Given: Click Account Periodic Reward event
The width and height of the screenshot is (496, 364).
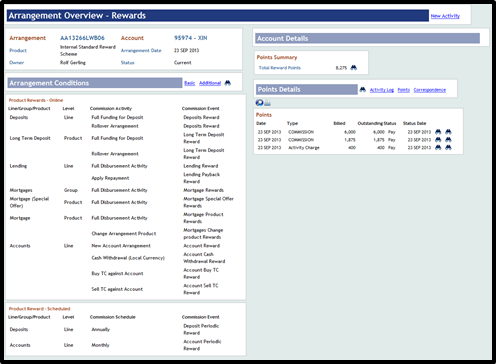Looking at the screenshot, I should tap(202, 345).
